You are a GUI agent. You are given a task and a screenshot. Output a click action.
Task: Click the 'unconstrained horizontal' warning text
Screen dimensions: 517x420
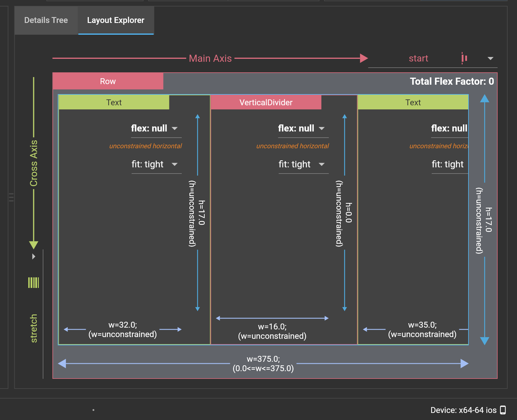tap(146, 146)
